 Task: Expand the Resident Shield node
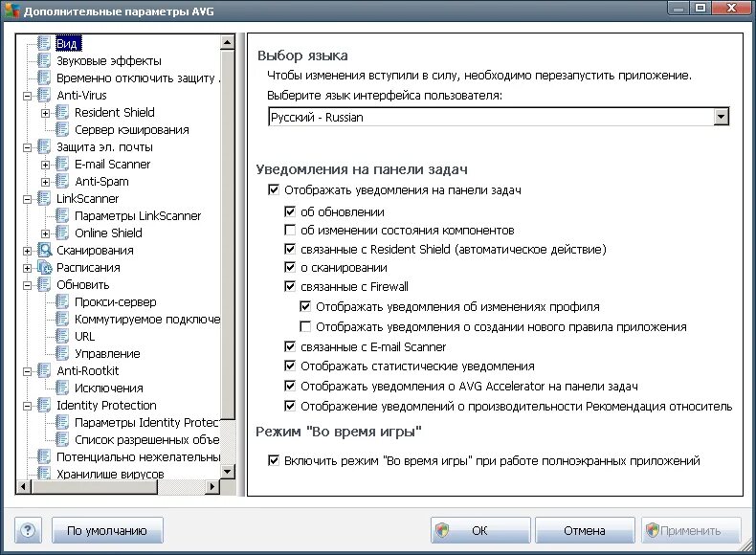(45, 113)
